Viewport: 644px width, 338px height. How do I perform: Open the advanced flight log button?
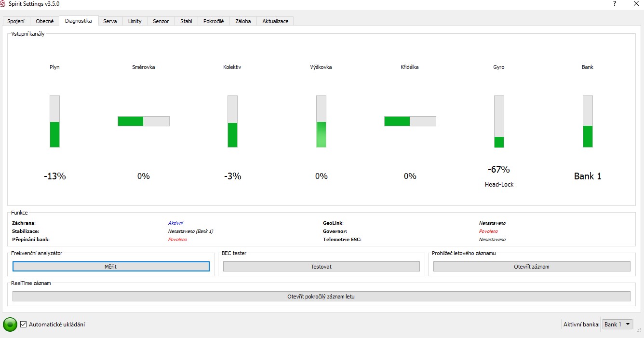click(321, 297)
